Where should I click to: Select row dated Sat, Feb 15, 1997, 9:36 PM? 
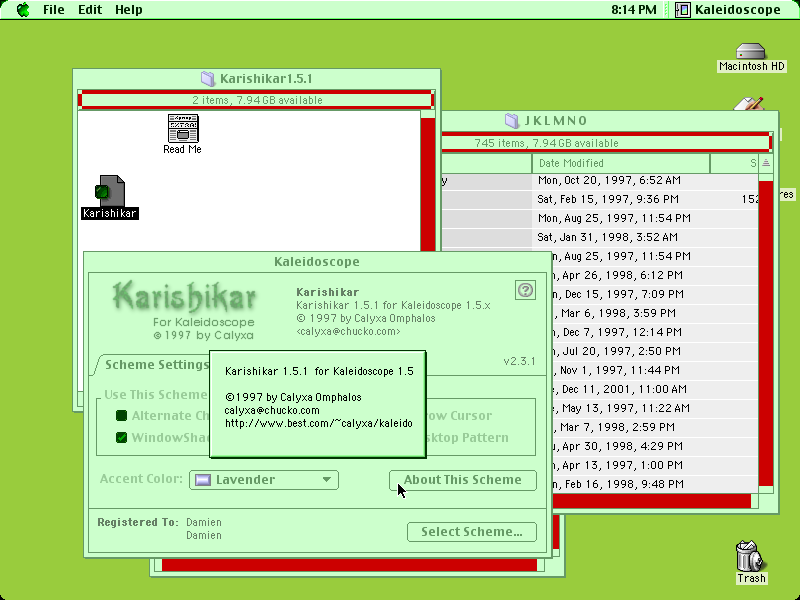click(x=600, y=199)
